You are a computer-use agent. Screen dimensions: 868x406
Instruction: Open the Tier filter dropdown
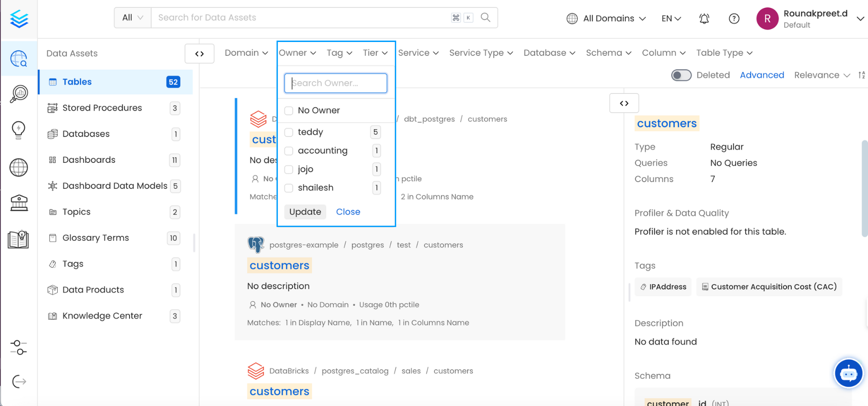coord(375,53)
